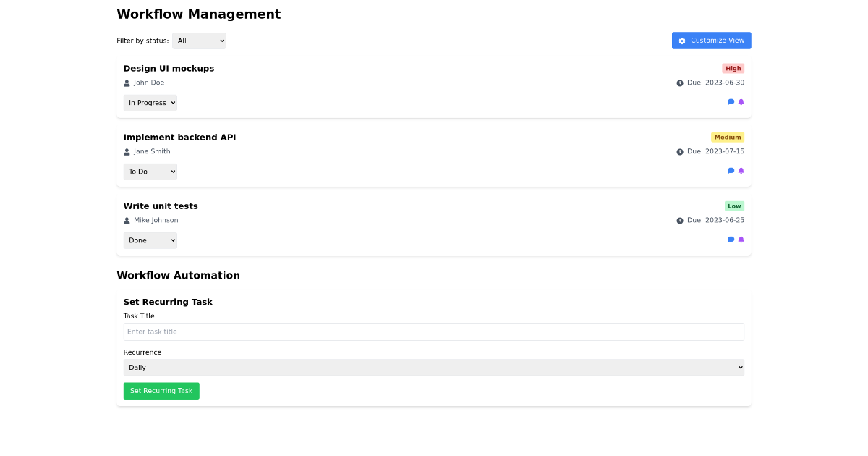Click the person icon next to John Doe
The image size is (868, 456).
127,83
